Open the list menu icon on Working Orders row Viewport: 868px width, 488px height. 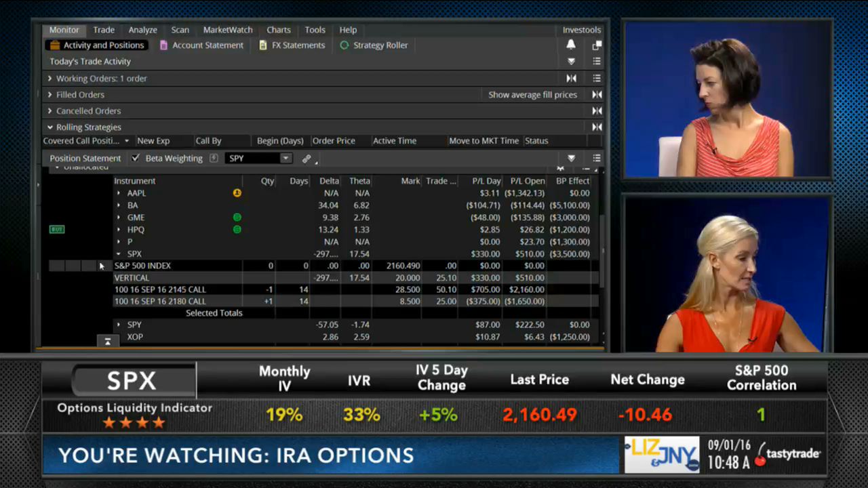[597, 79]
